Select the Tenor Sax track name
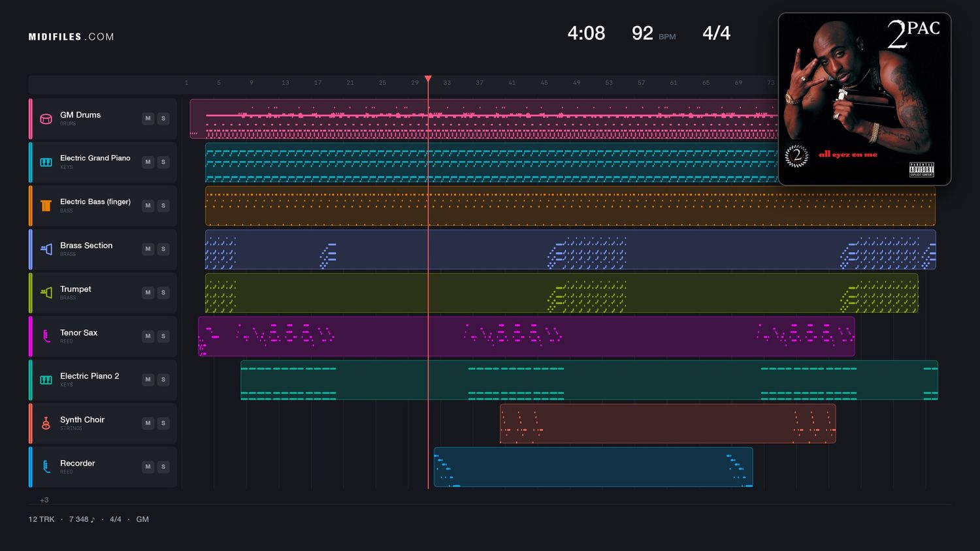980x551 pixels. pos(79,332)
